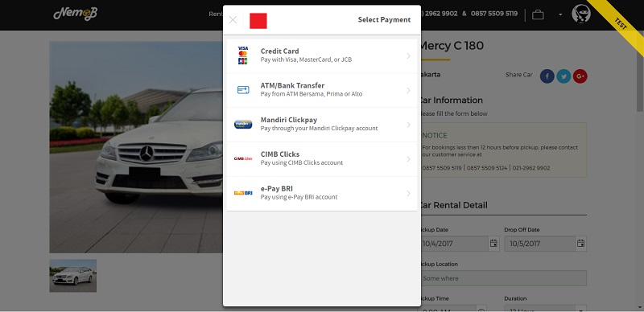The height and width of the screenshot is (312, 644).
Task: Select Mandiri Clickpay payment method
Action: [322, 125]
